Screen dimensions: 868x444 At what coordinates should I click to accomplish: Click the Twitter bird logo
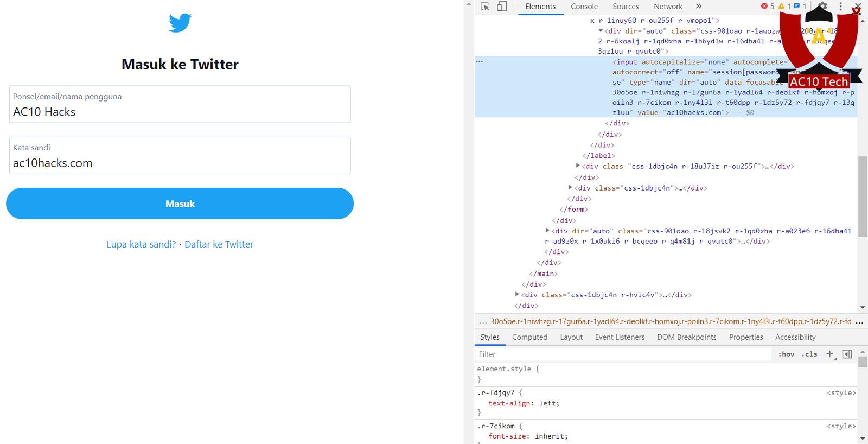click(180, 23)
